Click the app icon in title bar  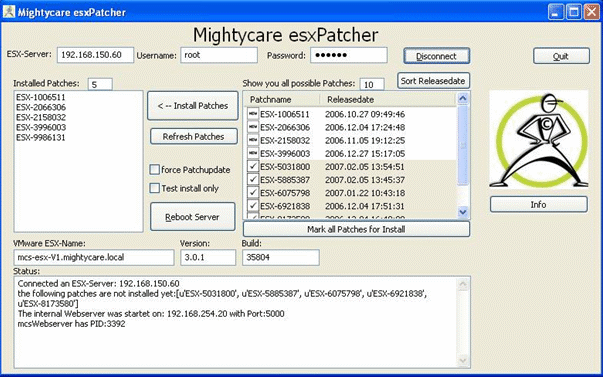8,12
